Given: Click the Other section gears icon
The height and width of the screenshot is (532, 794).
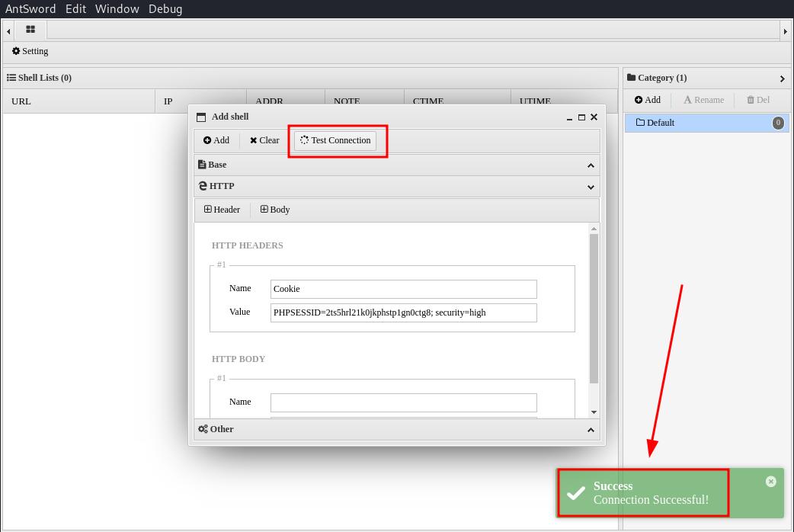Looking at the screenshot, I should pos(203,429).
